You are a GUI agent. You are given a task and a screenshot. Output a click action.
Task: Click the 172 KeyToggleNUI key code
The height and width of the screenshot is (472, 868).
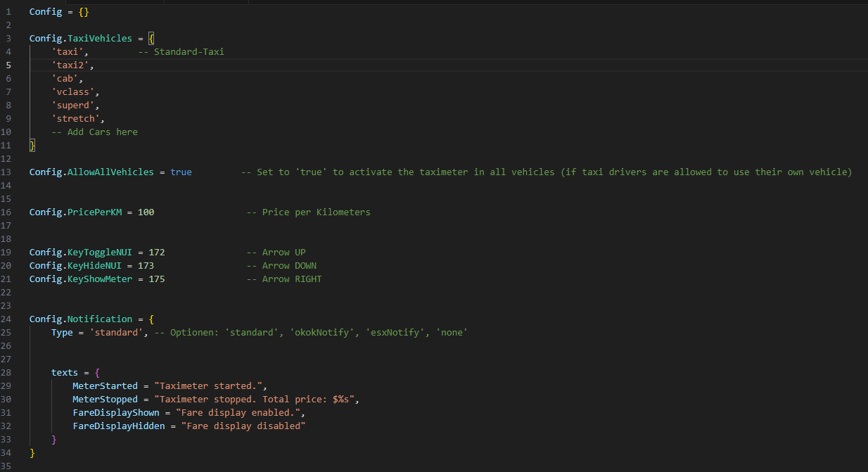pyautogui.click(x=157, y=253)
